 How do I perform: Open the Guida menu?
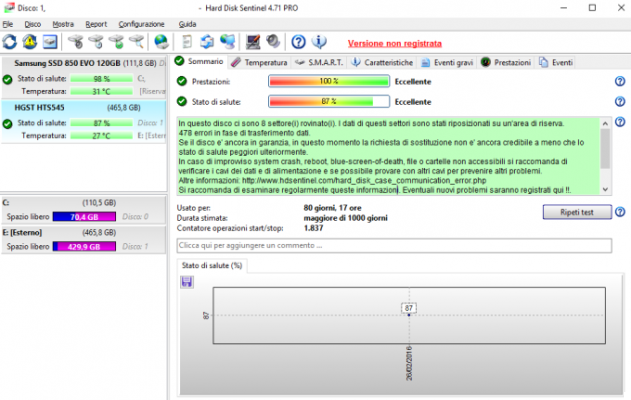pyautogui.click(x=188, y=24)
